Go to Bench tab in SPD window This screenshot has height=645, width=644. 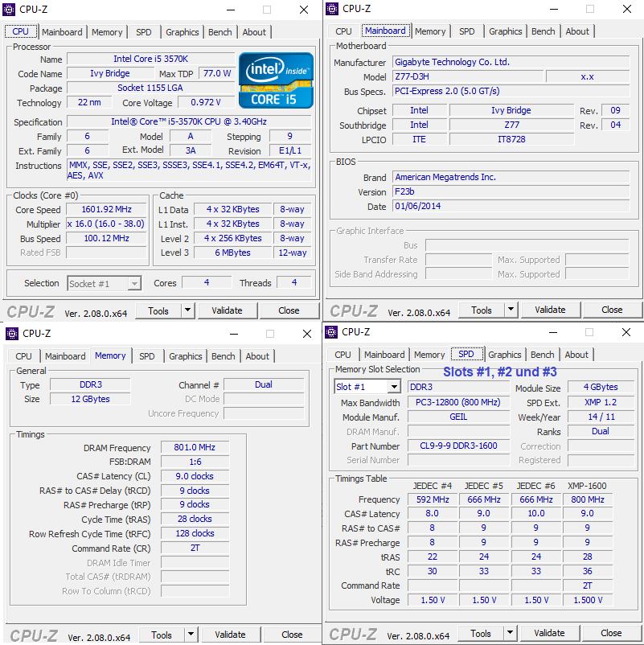click(x=543, y=355)
